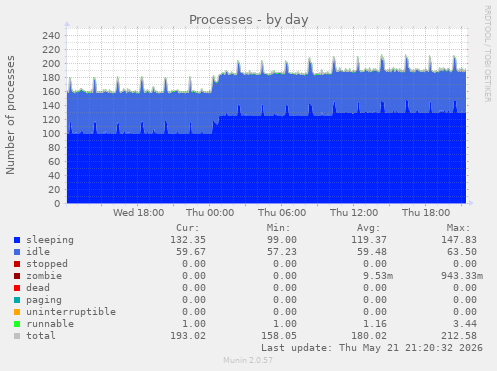Click total current value 193.02
This screenshot has width=497, height=371.
pyautogui.click(x=188, y=336)
